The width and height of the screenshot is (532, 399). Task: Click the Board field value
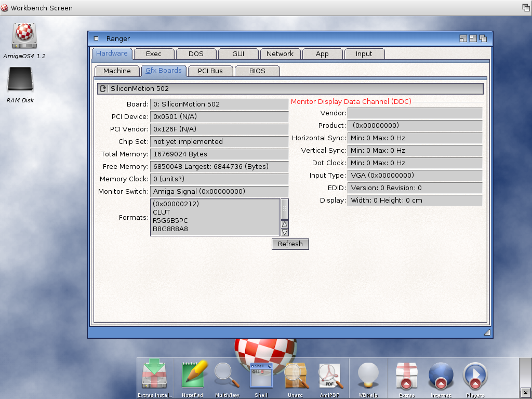[x=219, y=104]
